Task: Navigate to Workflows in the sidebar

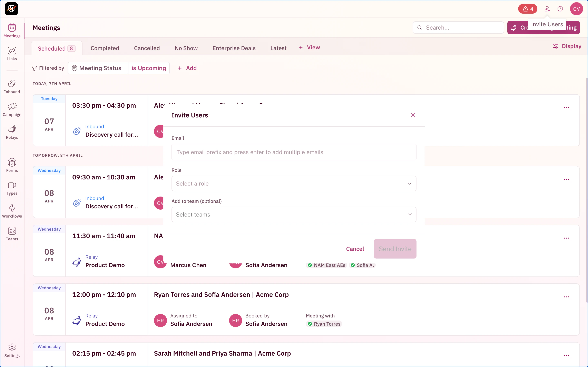Action: tap(12, 211)
